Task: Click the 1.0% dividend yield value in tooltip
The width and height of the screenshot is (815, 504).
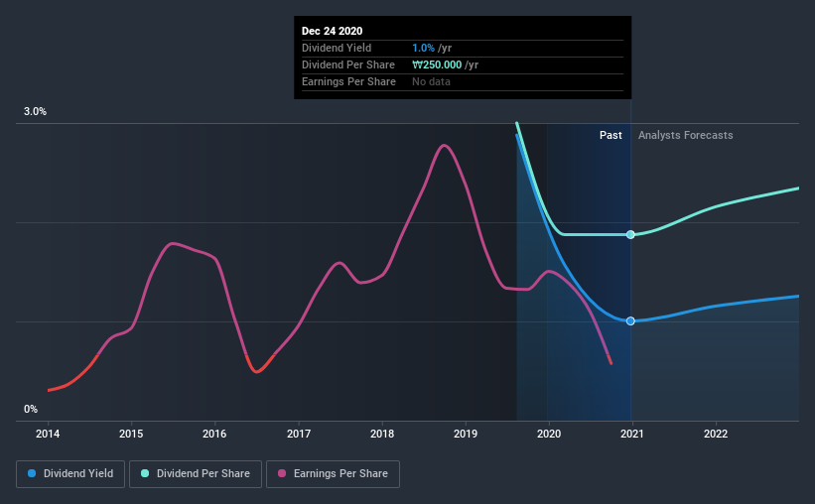Action: (423, 48)
